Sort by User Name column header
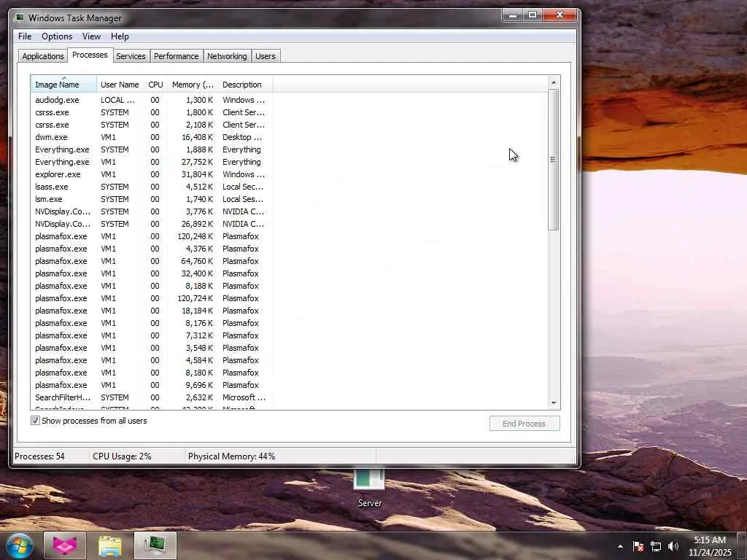This screenshot has height=560, width=747. click(120, 85)
